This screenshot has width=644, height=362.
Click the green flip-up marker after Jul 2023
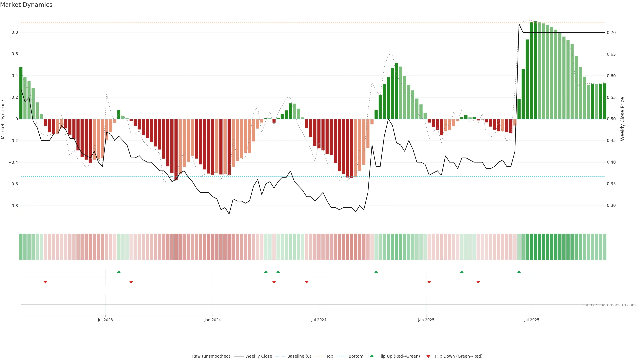119,272
